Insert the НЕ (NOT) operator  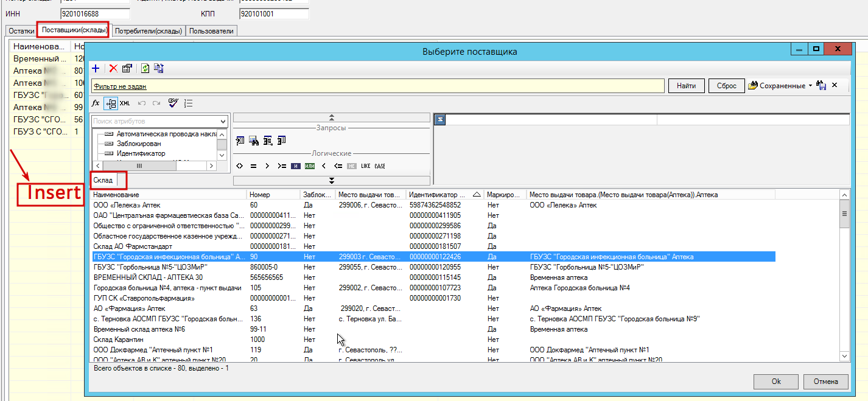(352, 166)
